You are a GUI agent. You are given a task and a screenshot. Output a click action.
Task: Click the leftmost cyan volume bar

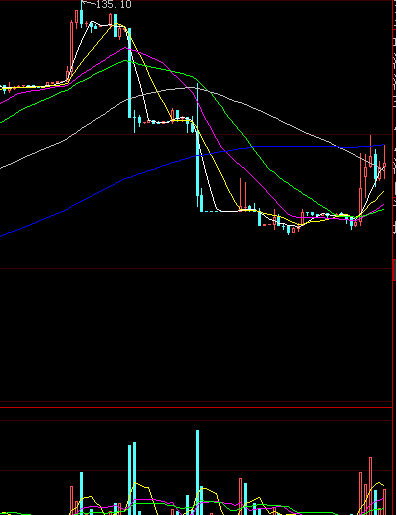click(82, 493)
